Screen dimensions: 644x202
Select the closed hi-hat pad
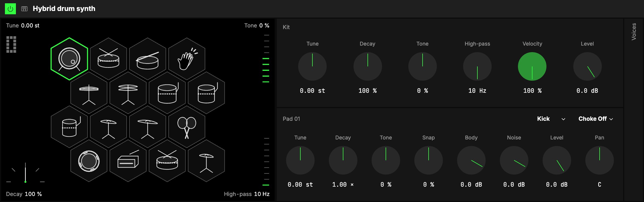pyautogui.click(x=89, y=93)
